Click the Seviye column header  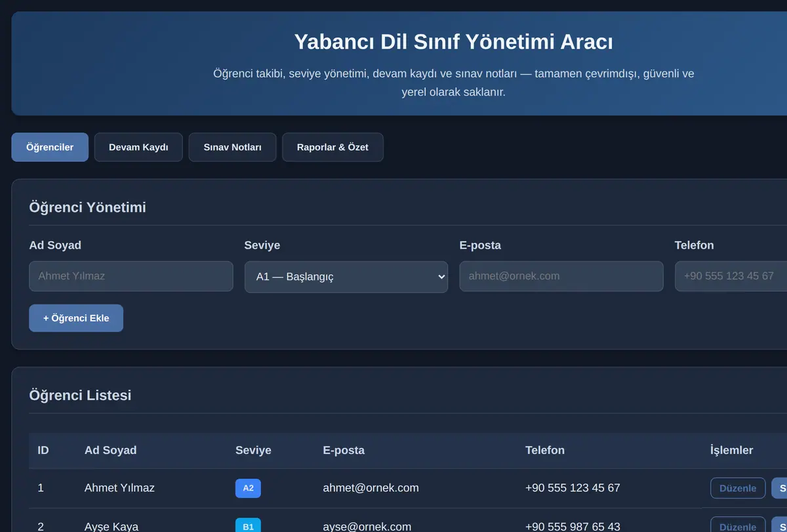coord(253,450)
